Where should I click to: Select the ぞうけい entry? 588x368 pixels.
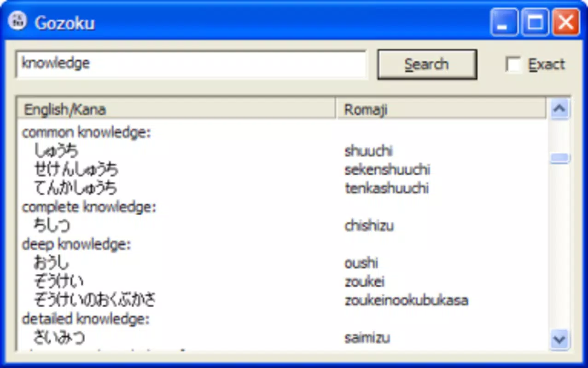59,281
